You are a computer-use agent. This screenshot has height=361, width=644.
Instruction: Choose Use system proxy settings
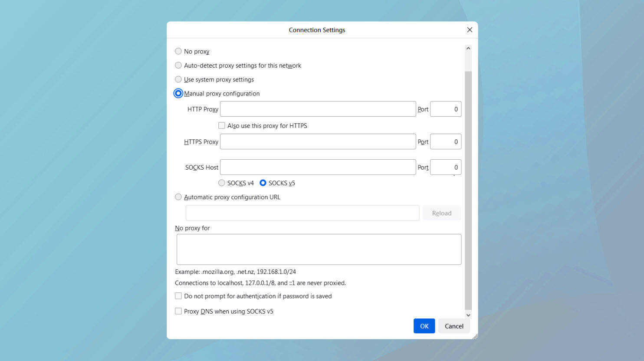tap(178, 79)
